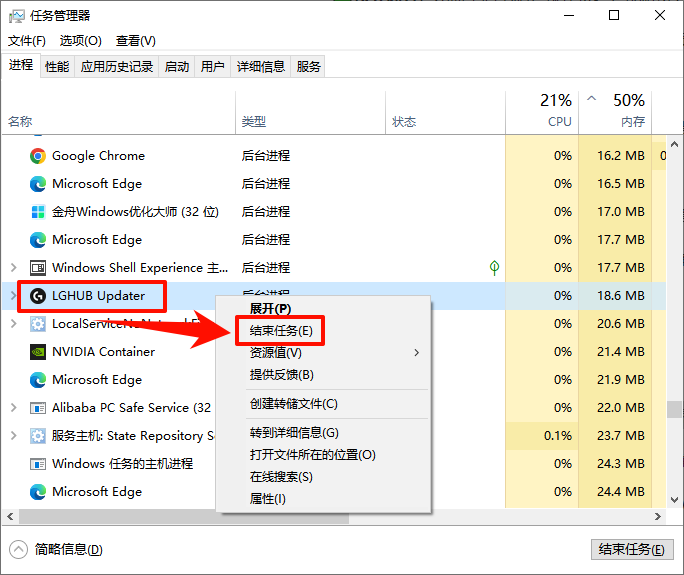Screen dimensions: 684x575
Task: Click the Microsoft Edge icon with 16.5 MB
Action: coord(38,184)
